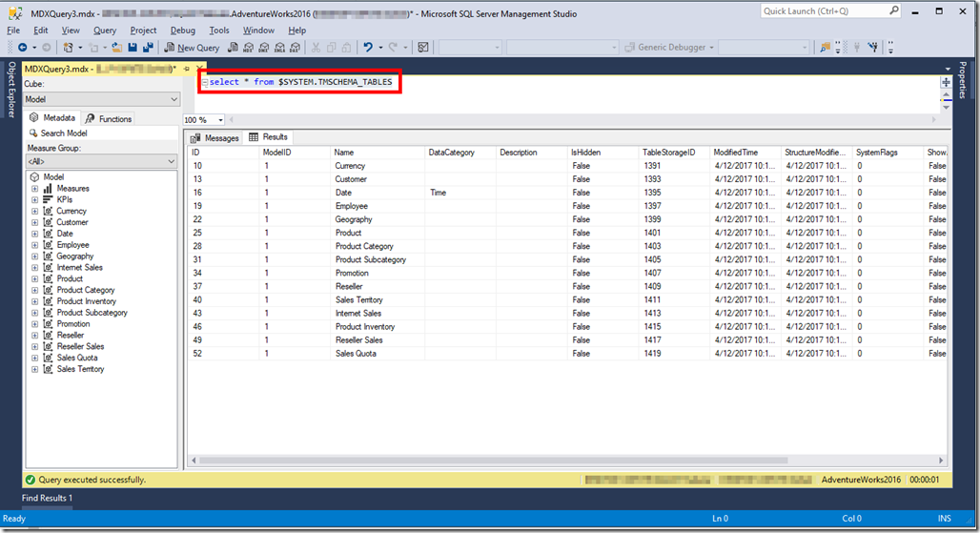Open a new DMX query icon

click(x=264, y=48)
